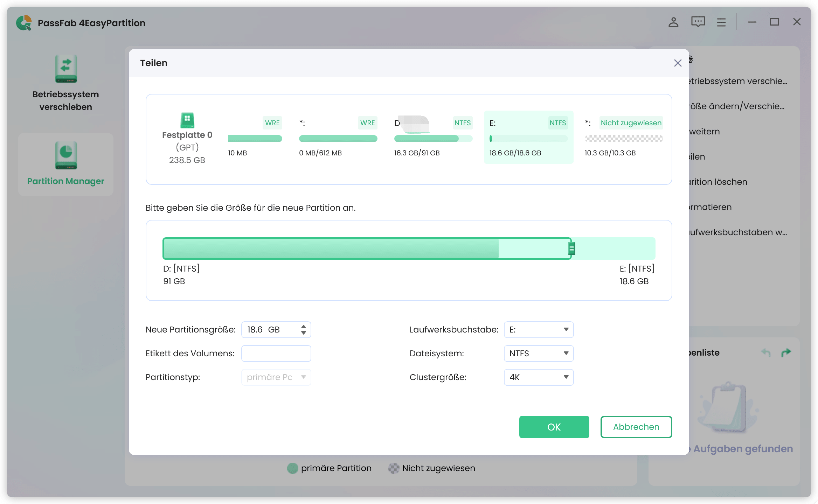Click the redo arrow in the task list
Screen dimensions: 818x504
tap(786, 352)
